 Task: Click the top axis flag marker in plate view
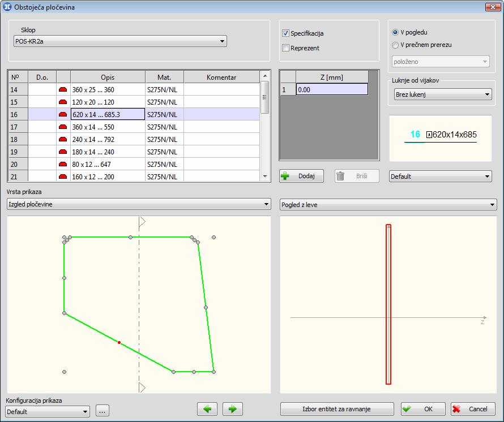142,221
